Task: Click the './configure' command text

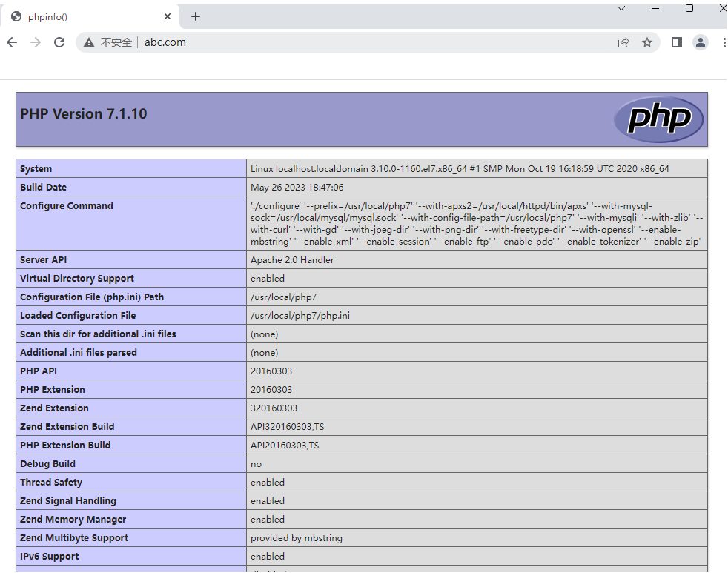Action: pos(477,223)
